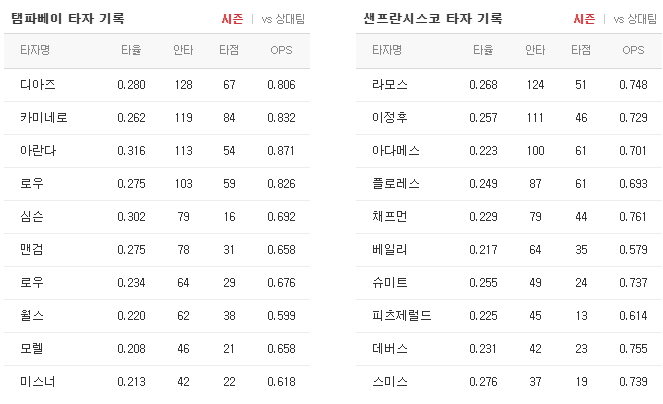663x404 pixels.
Task: Open batter 아란다 entry
Action: (38, 151)
